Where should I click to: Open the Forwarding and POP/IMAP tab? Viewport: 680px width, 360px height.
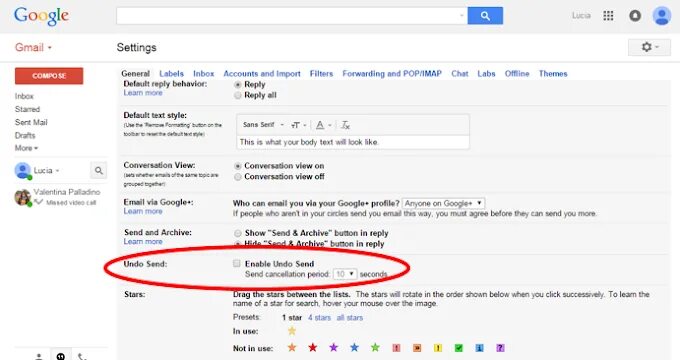pos(392,74)
